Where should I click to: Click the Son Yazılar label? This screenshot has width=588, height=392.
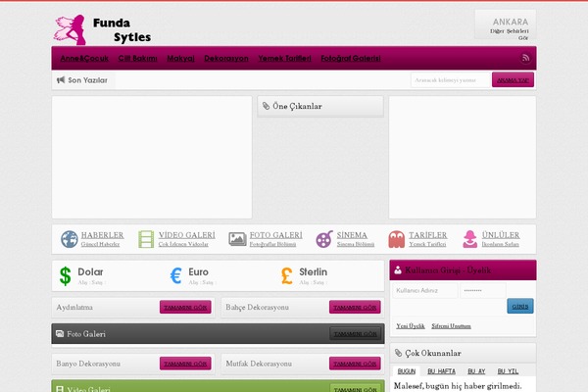(87, 80)
